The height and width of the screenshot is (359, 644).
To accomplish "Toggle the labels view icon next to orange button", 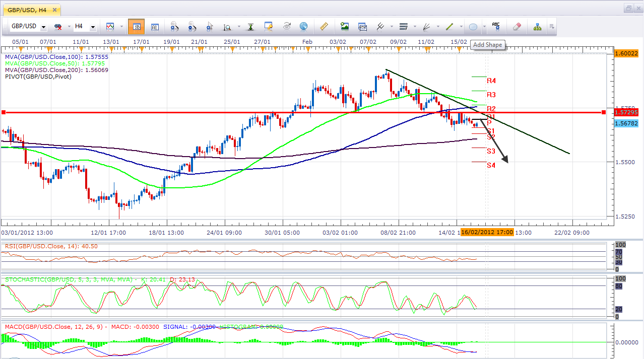I will (155, 26).
